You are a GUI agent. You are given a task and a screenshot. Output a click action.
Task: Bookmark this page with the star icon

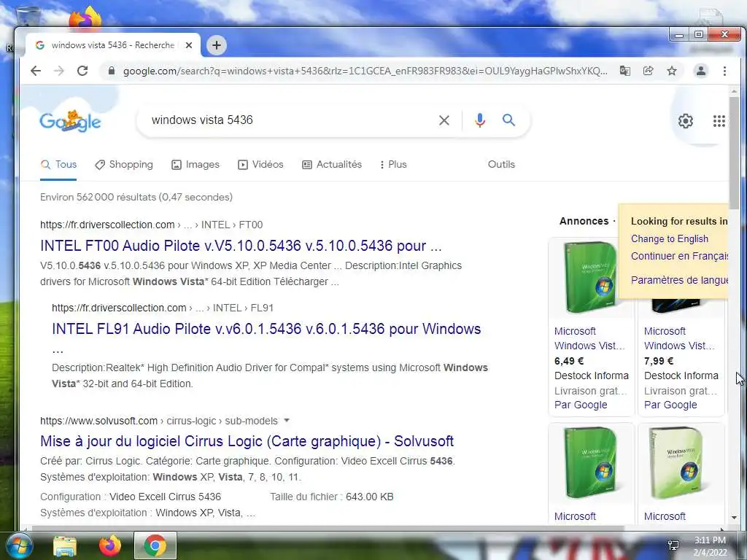(672, 71)
